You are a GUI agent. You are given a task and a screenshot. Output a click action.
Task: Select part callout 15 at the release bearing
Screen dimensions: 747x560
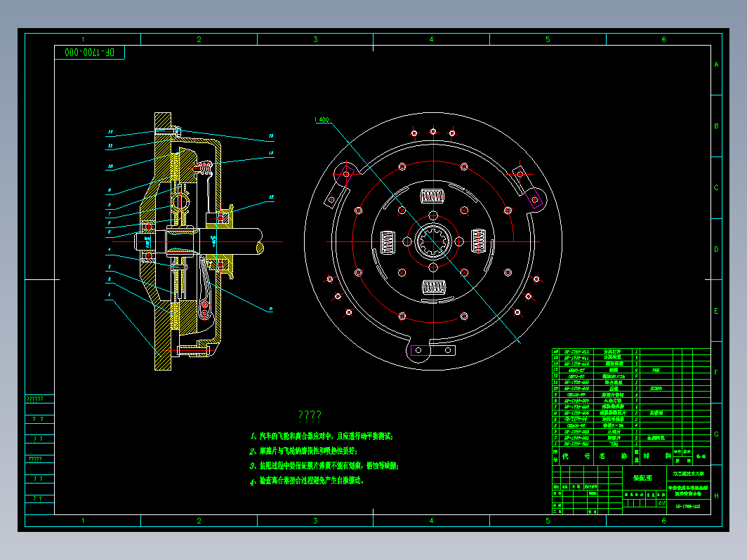[x=270, y=196]
